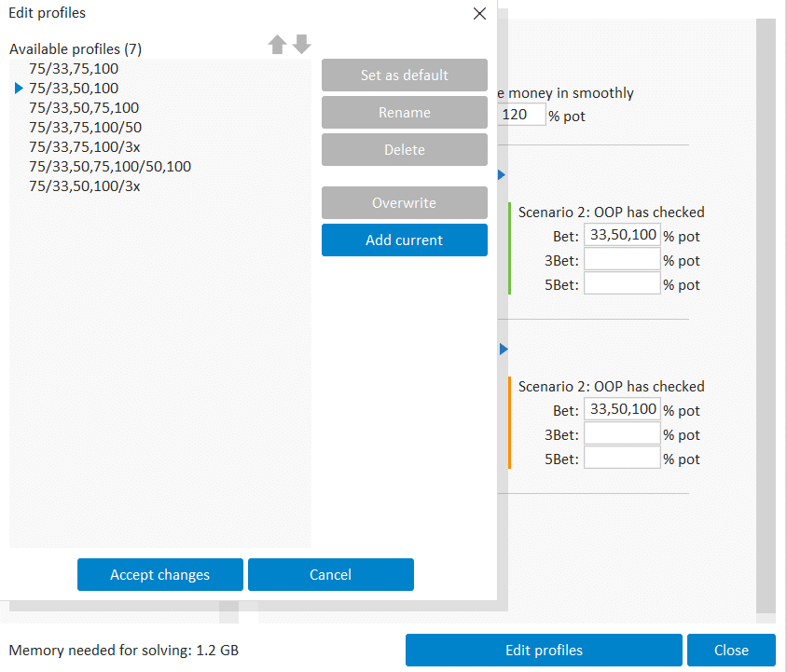
Task: Select profile 75/33,50,100
Action: [74, 89]
